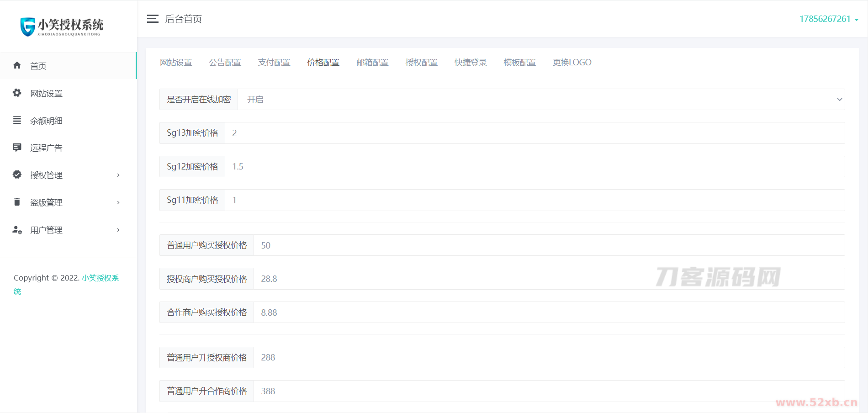The image size is (868, 413).
Task: Click the trash icon beside 盗版管理
Action: click(x=17, y=202)
